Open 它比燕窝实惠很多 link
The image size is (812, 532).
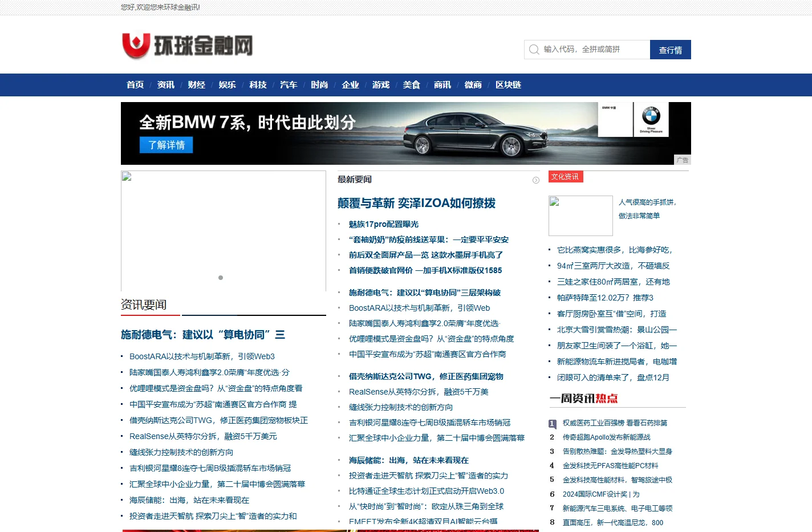tap(615, 250)
